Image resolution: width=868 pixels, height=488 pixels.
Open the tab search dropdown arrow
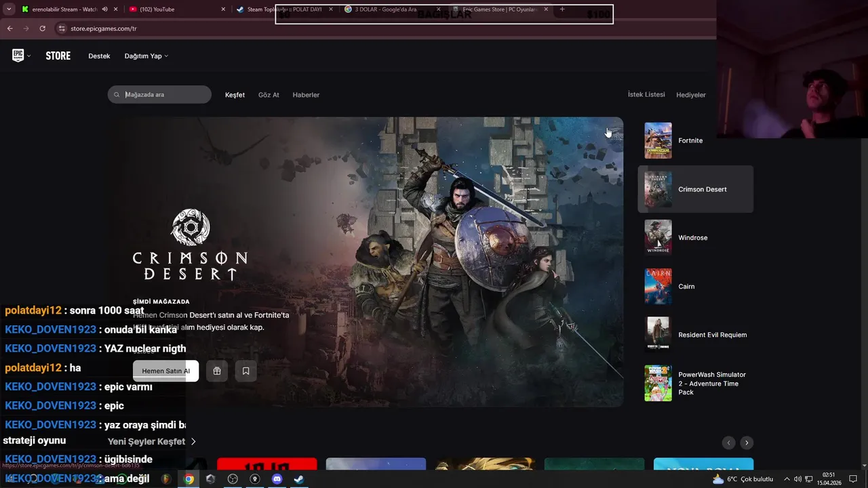[x=9, y=9]
